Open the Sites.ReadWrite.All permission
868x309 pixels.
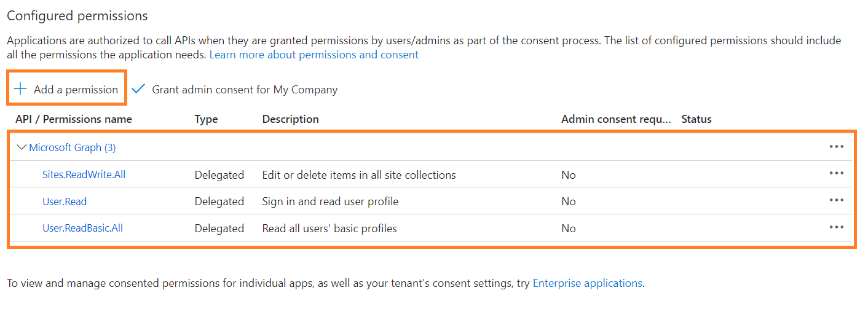point(84,174)
